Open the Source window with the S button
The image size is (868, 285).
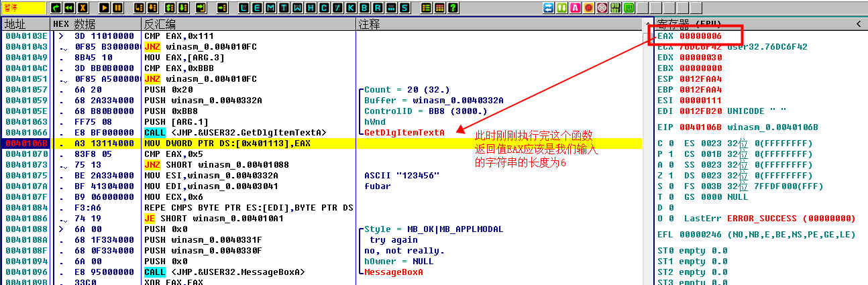point(404,8)
